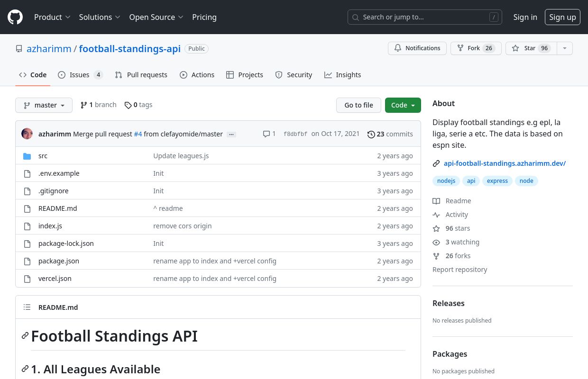Open the 'remove cors origin' commit message

(x=183, y=226)
